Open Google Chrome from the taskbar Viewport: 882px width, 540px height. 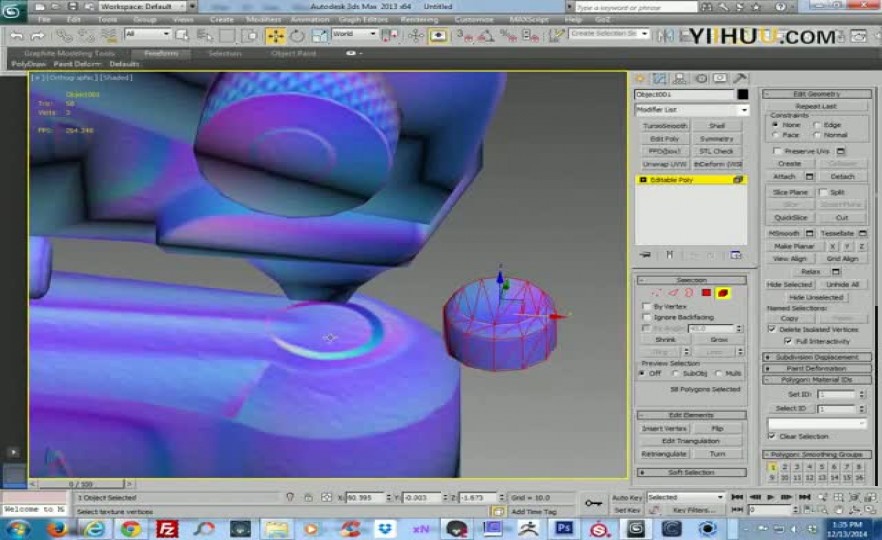130,529
